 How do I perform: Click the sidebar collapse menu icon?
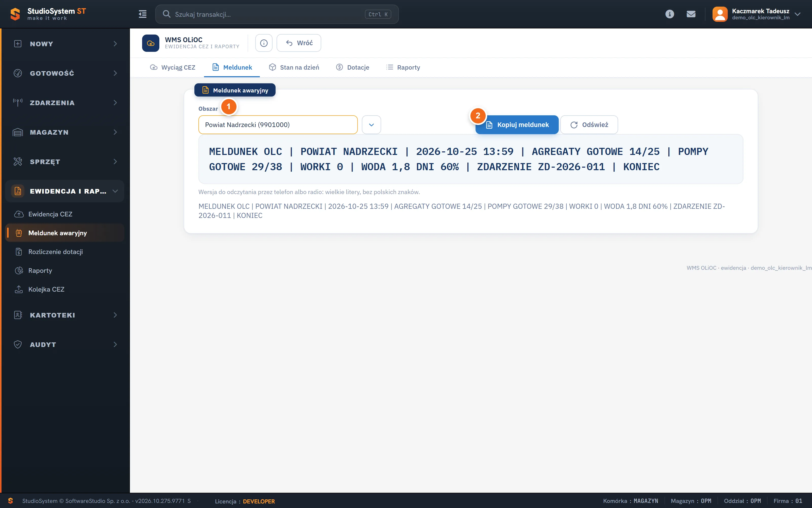point(143,14)
